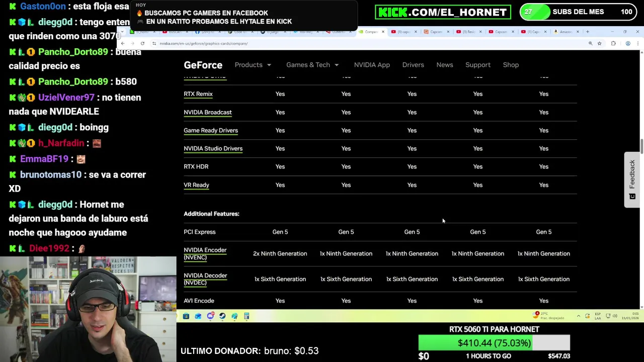644x362 pixels.
Task: Select the PCI Express row label
Action: click(200, 232)
